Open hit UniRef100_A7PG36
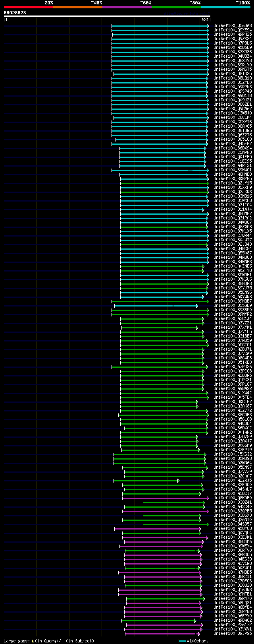 click(x=233, y=367)
